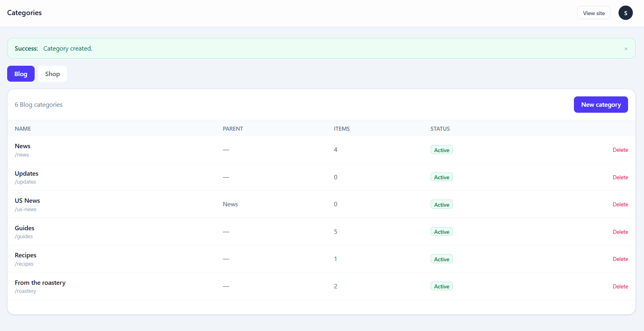Screen dimensions: 644x331
Task: Switch to the Blog tab
Action: coord(21,74)
